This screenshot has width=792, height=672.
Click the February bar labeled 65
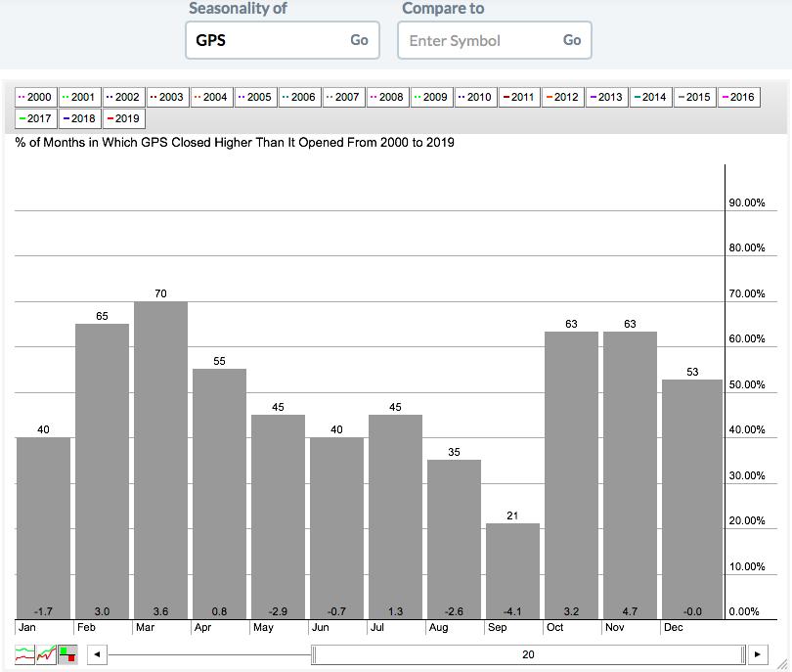(102, 471)
